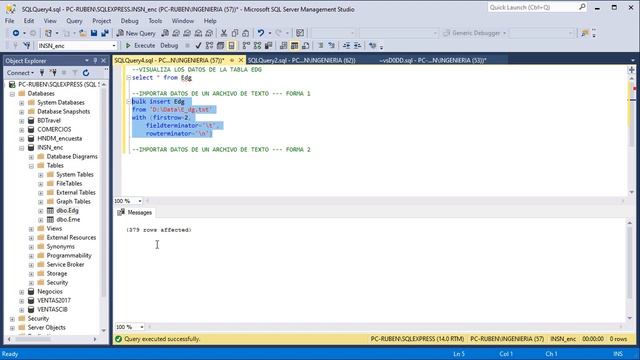Click the Save file icon

tap(94, 33)
